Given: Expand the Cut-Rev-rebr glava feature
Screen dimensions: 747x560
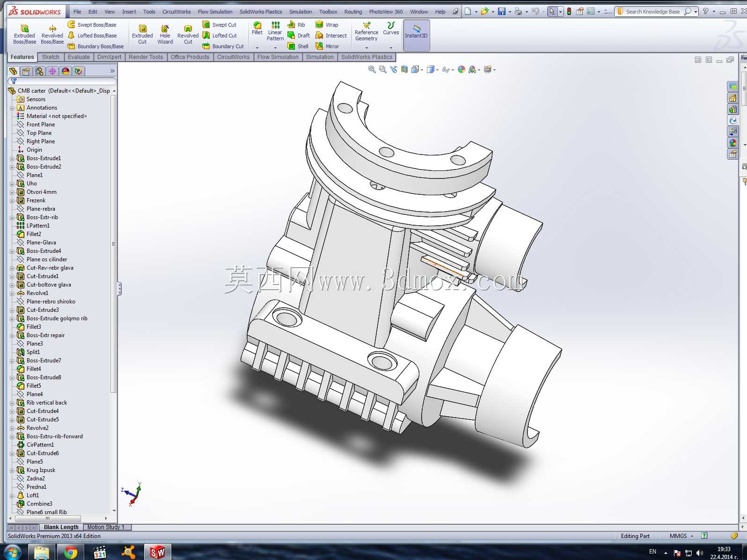Looking at the screenshot, I should [x=12, y=268].
